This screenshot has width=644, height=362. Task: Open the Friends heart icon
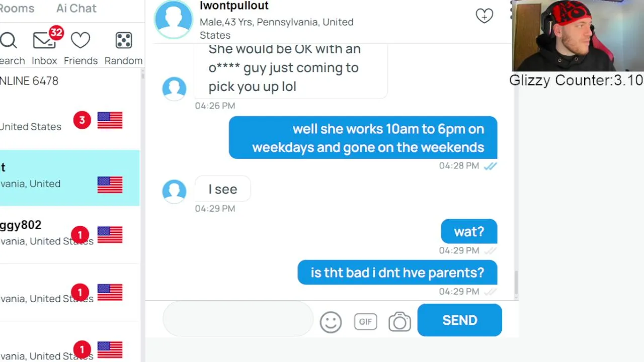tap(80, 41)
